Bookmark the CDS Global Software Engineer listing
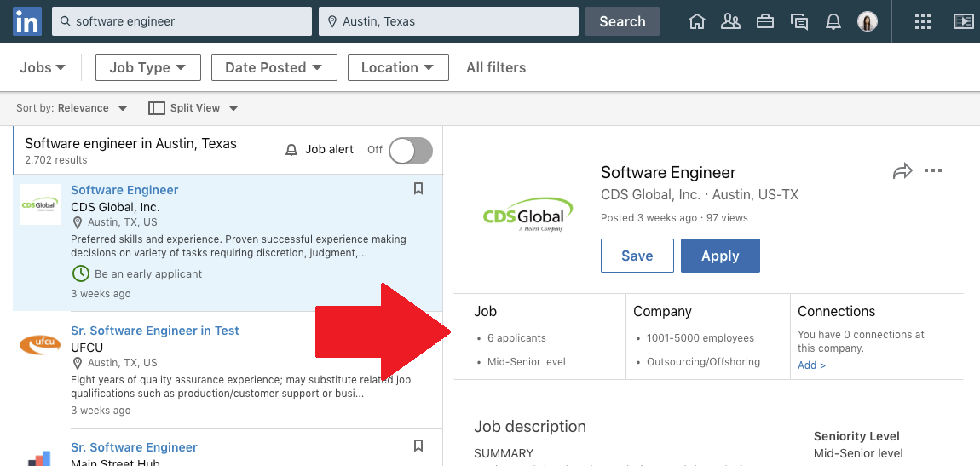Viewport: 980px width, 466px height. [x=418, y=188]
